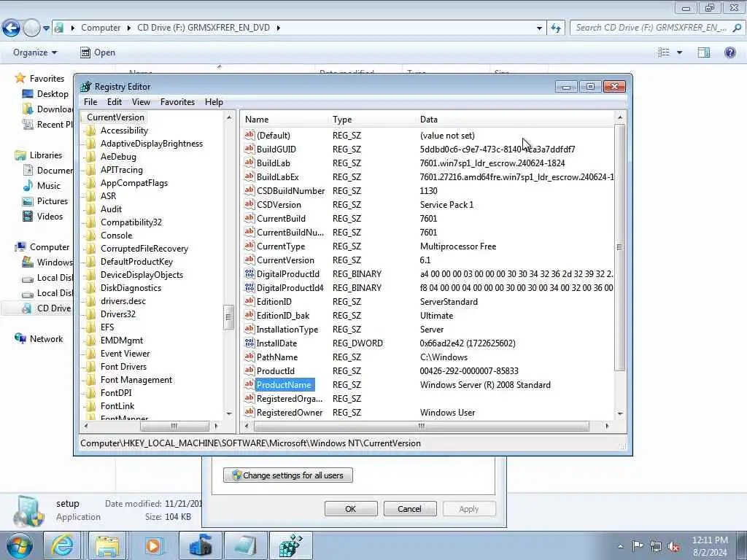This screenshot has width=747, height=560.
Task: Select the PathName value name
Action: (276, 357)
